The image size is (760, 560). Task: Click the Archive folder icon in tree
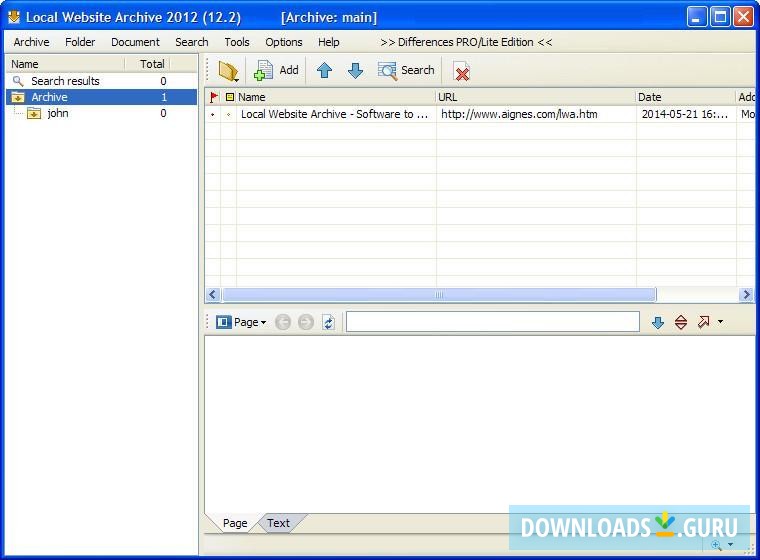tap(18, 97)
